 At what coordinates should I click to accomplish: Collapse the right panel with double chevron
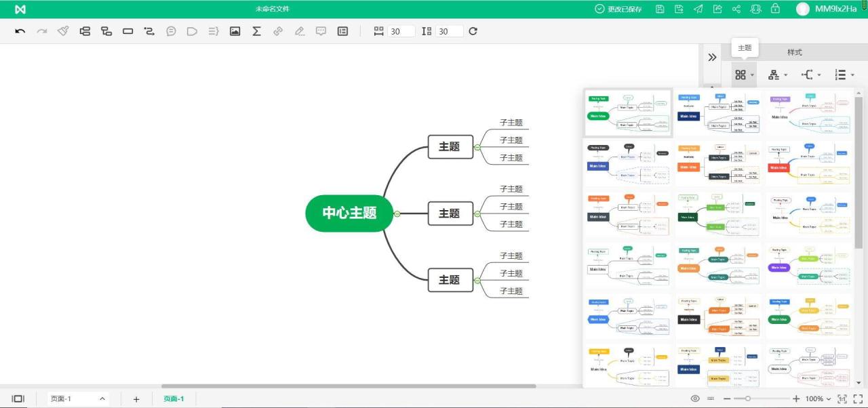coord(712,57)
